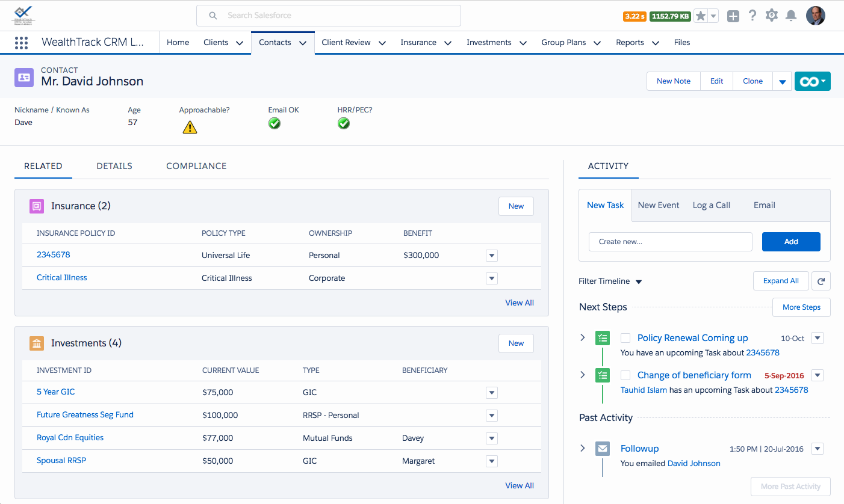This screenshot has width=844, height=504.
Task: Click the help question mark icon
Action: coord(752,16)
